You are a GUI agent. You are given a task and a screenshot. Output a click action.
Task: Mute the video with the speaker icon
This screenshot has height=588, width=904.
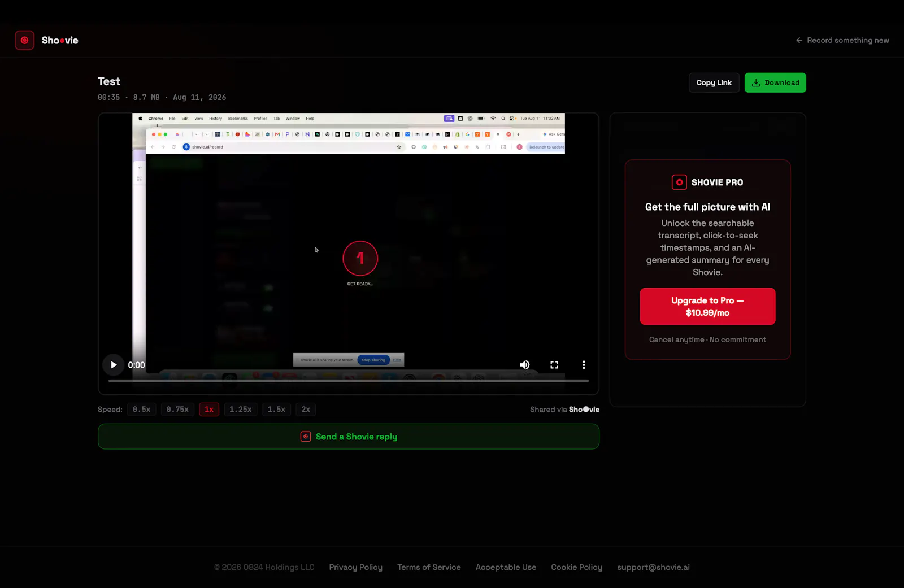tap(525, 365)
